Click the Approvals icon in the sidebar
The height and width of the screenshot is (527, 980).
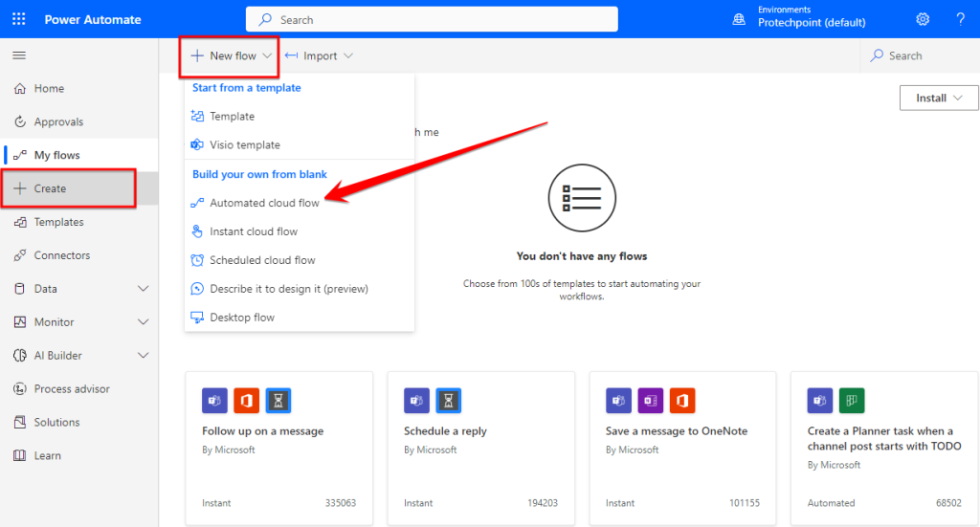click(x=20, y=121)
